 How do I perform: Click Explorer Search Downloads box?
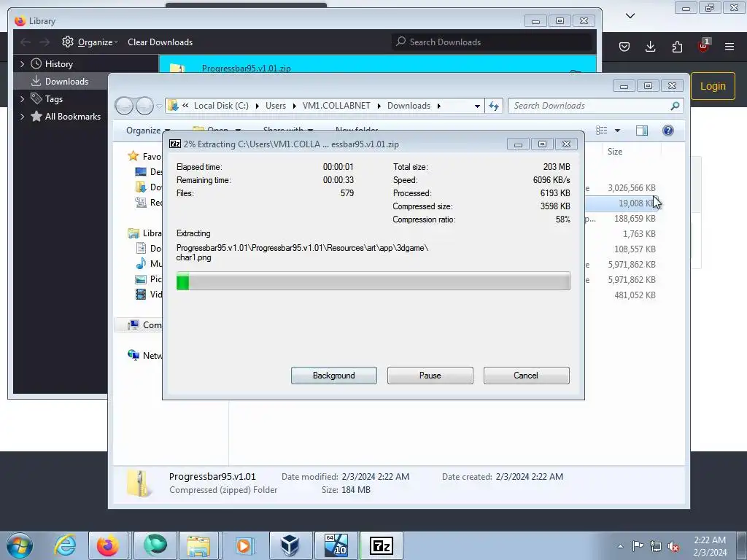595,106
